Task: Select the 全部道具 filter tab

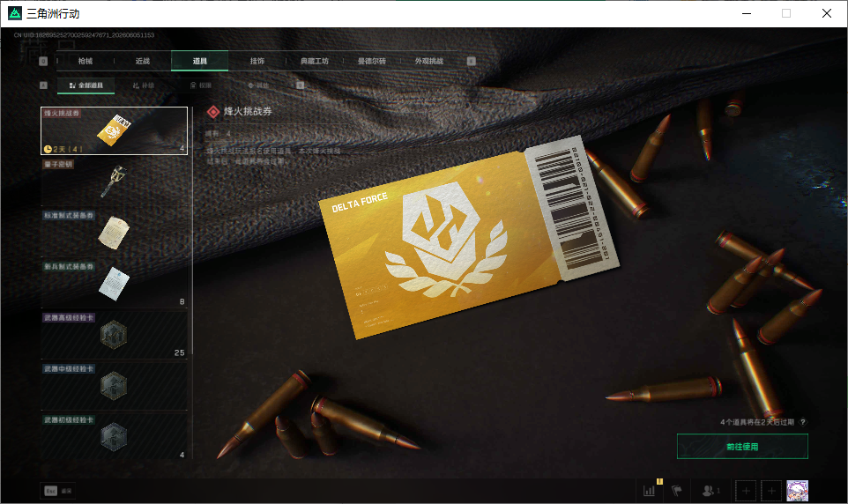Action: (x=86, y=85)
